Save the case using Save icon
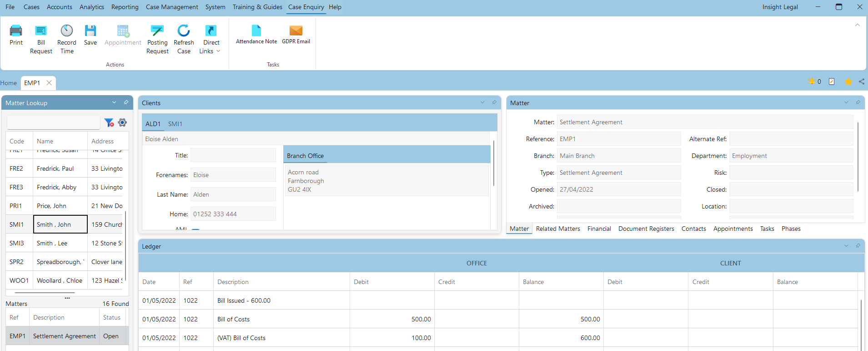The width and height of the screenshot is (868, 351). pos(90,35)
